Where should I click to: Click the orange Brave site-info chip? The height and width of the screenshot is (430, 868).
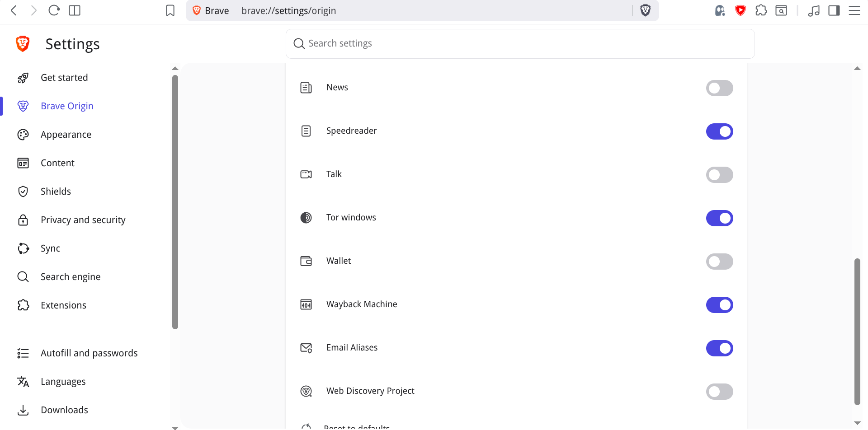(x=211, y=11)
